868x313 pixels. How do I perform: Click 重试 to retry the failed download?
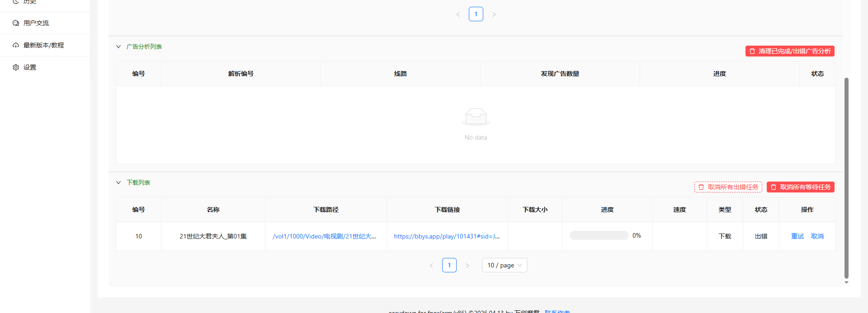pyautogui.click(x=797, y=236)
